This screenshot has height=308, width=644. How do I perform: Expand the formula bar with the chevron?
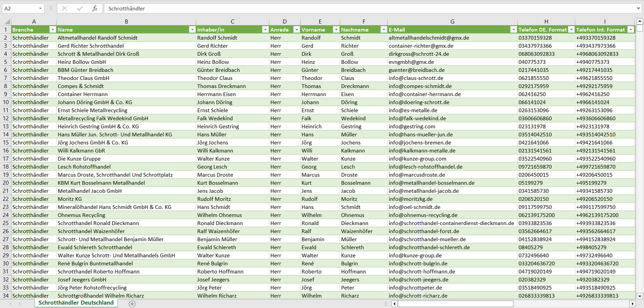(639, 8)
